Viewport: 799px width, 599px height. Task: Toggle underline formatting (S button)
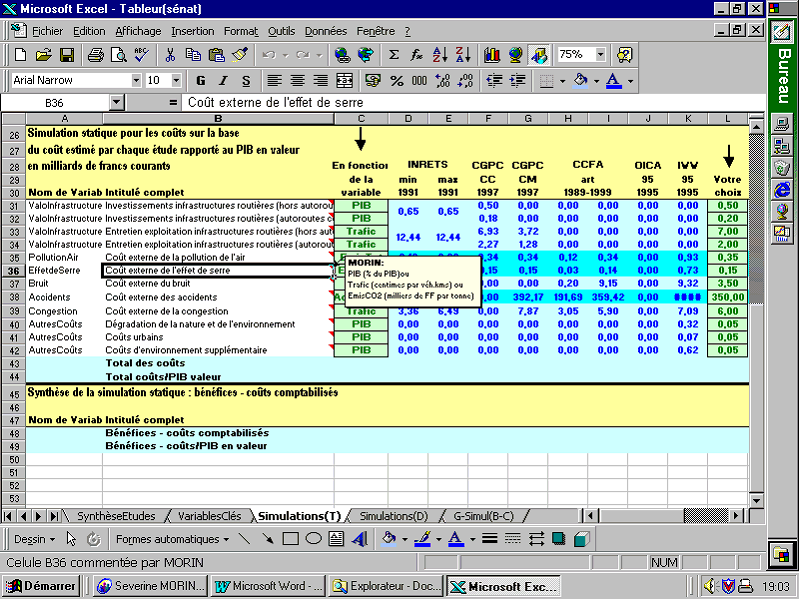pos(246,80)
